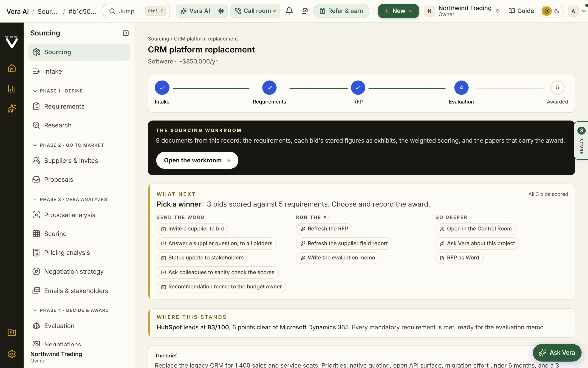The height and width of the screenshot is (368, 588).
Task: Click Answer a supplier question, to all bidders
Action: click(x=217, y=244)
